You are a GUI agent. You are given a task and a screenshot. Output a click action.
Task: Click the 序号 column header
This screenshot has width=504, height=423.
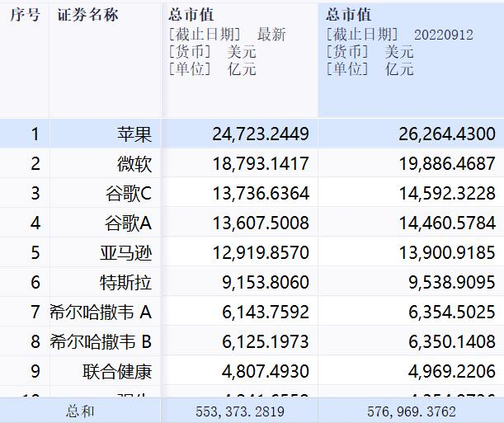coord(25,15)
